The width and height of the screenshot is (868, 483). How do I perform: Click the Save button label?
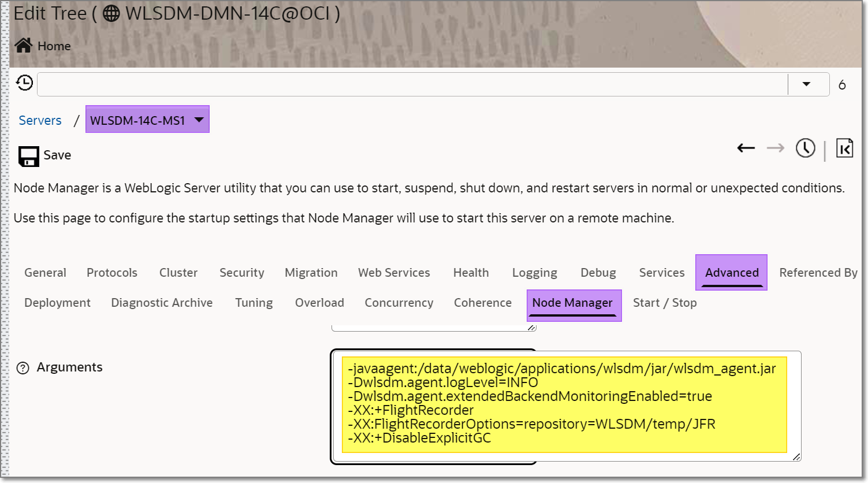click(57, 155)
